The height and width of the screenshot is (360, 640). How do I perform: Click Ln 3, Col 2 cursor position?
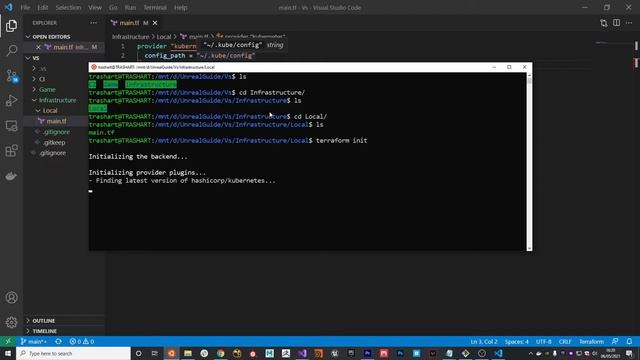484,342
